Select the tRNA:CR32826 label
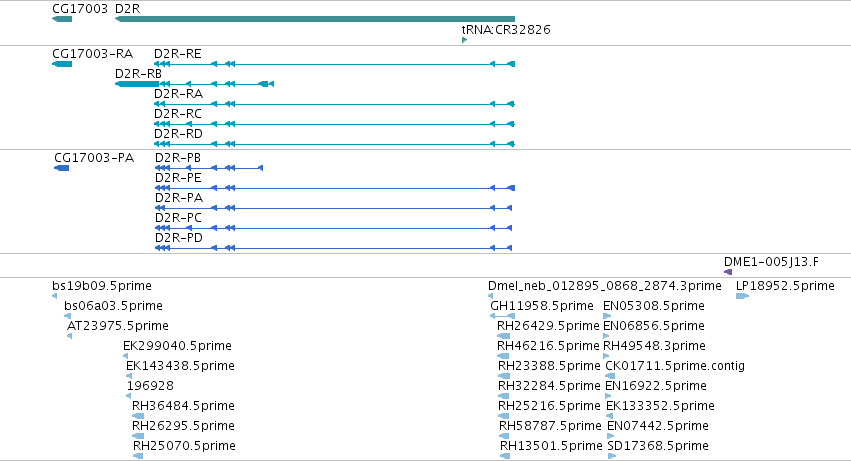The height and width of the screenshot is (461, 851). point(506,29)
